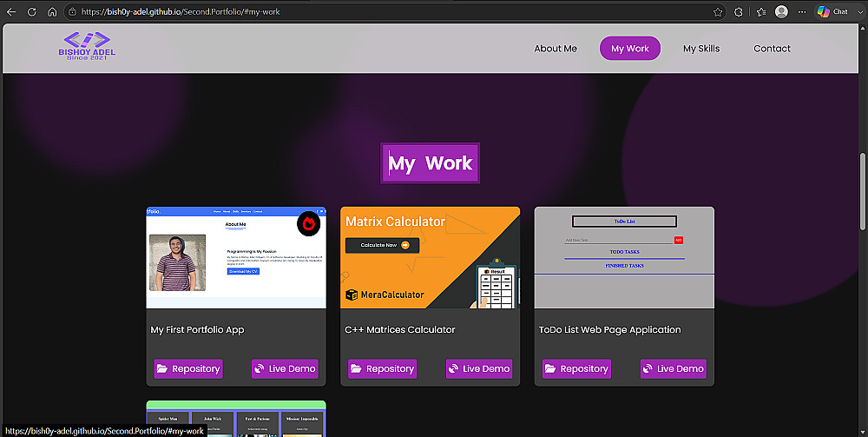
Task: Go back with the browser back arrow
Action: tap(11, 11)
